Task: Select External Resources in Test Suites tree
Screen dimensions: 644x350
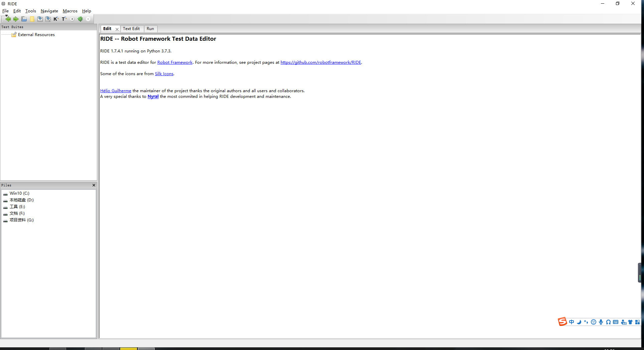Action: tap(36, 35)
